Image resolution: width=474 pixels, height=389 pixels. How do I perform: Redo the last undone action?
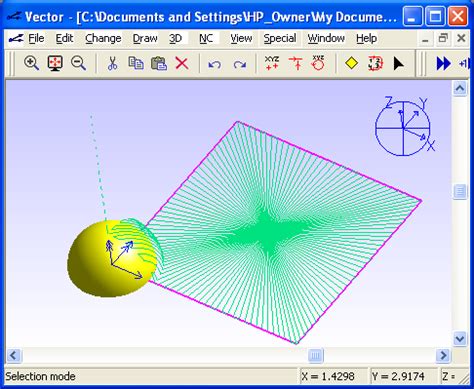(x=239, y=64)
